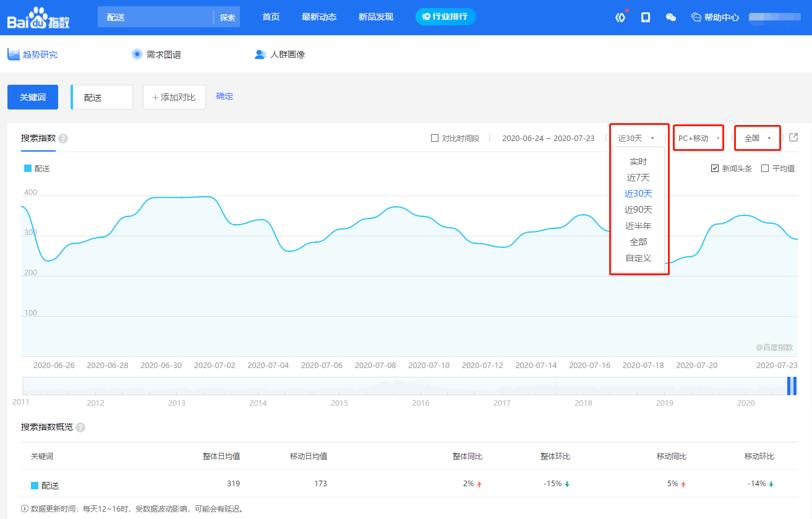The height and width of the screenshot is (519, 812).
Task: Click the 确定 confirmation link
Action: click(x=224, y=97)
